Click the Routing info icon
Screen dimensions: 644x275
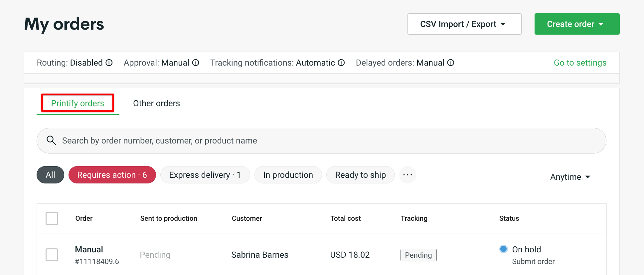point(109,63)
